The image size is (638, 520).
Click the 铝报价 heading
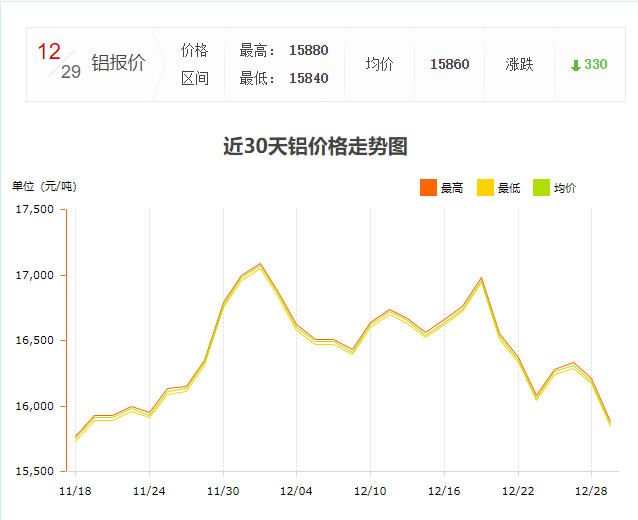coord(118,63)
